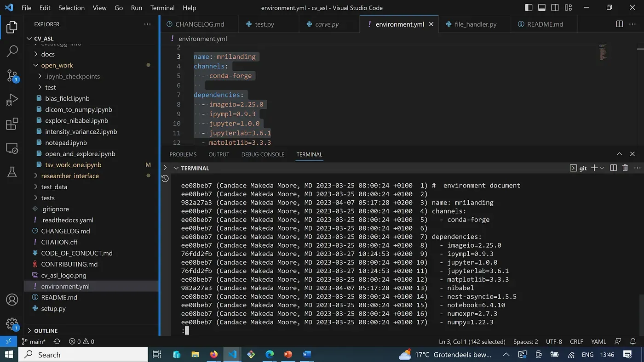Open the Windows Start menu
The width and height of the screenshot is (644, 362).
[9, 355]
